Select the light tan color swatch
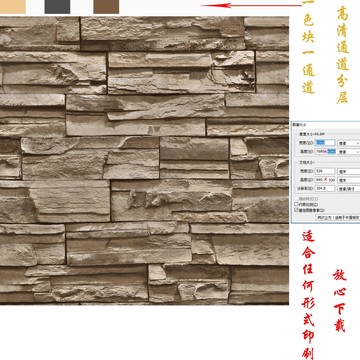The width and height of the screenshot is (360, 360). point(13,7)
